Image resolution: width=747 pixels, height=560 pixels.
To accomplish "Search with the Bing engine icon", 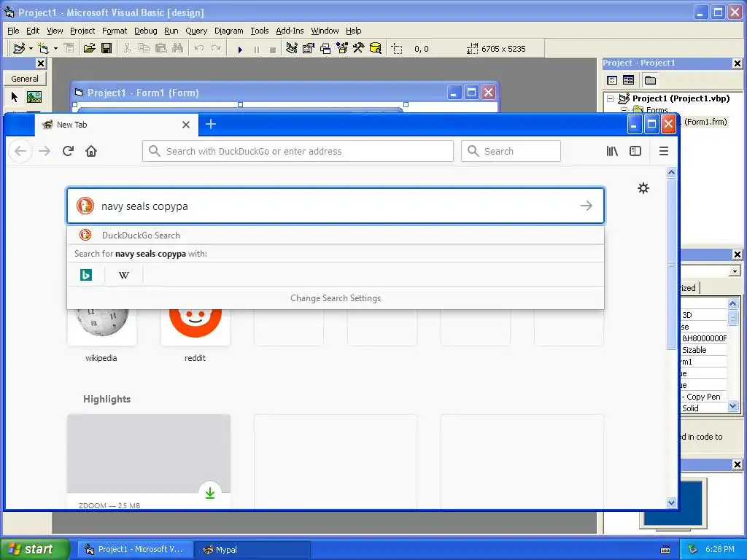I will pos(86,275).
